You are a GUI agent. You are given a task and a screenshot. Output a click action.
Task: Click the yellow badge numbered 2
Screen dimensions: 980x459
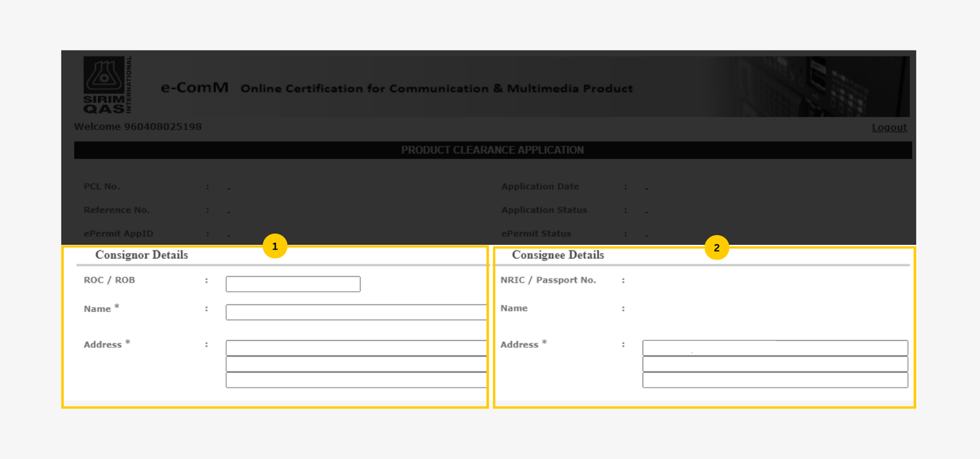tap(717, 247)
